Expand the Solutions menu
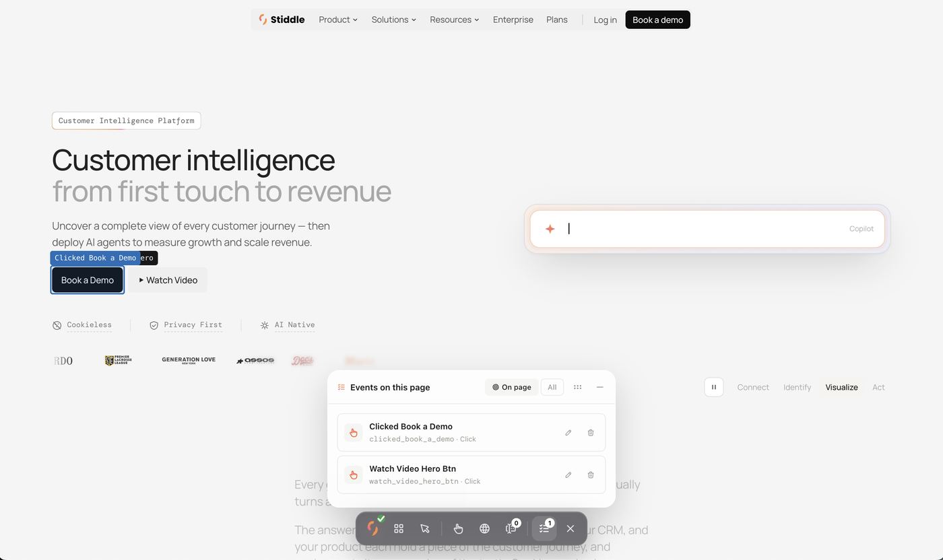The width and height of the screenshot is (943, 560). [394, 20]
